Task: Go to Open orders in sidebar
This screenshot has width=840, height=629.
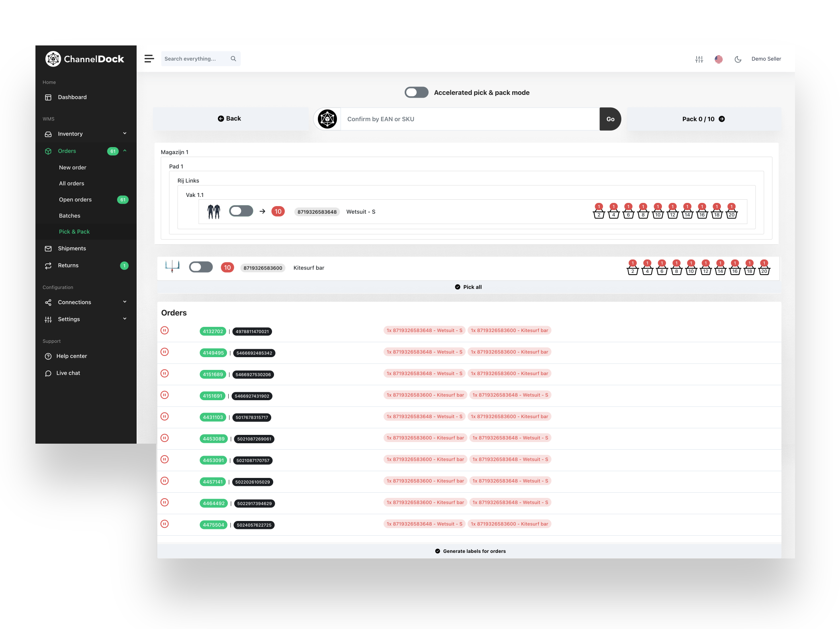Action: pos(75,199)
